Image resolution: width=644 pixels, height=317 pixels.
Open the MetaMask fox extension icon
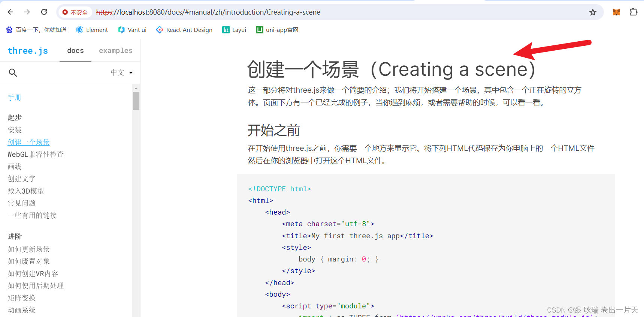tap(616, 12)
